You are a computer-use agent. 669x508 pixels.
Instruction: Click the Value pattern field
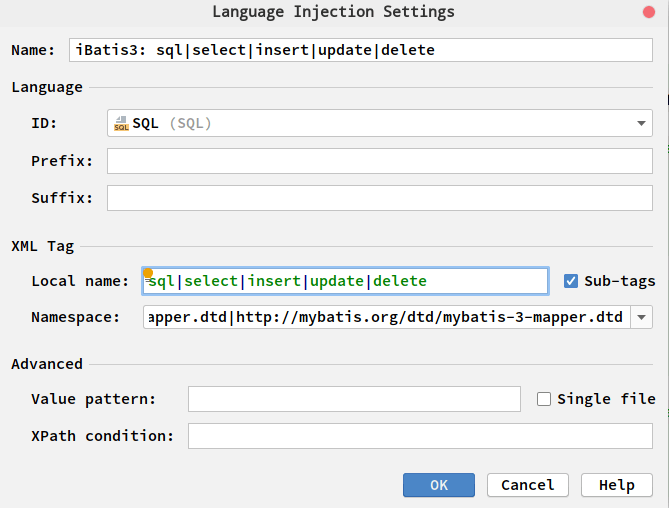click(354, 399)
